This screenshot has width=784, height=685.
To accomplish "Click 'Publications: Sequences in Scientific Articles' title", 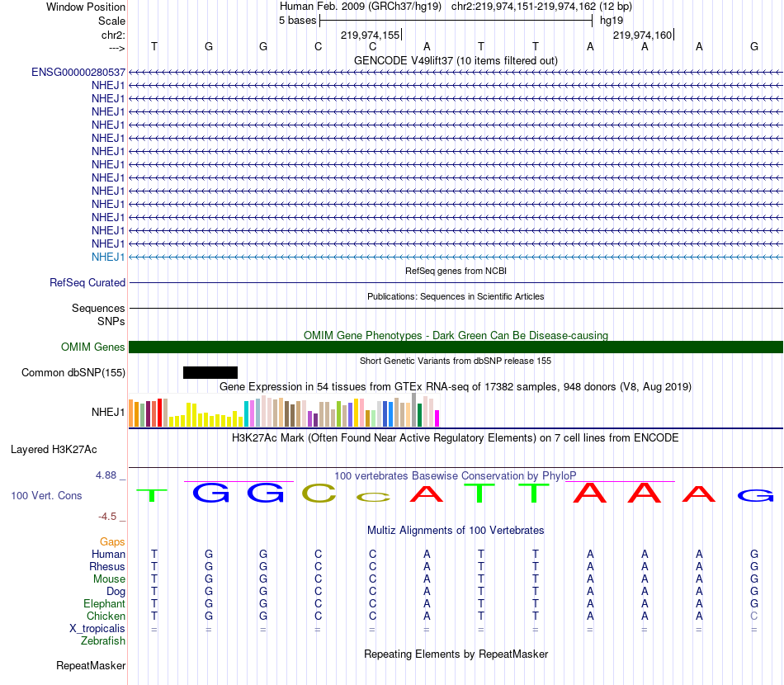I will coord(456,296).
